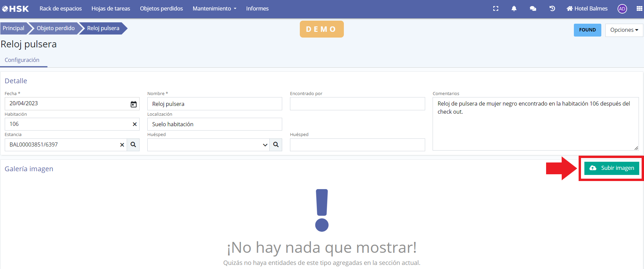This screenshot has width=644, height=269.
Task: Clear the Estancia field value
Action: coord(122,145)
